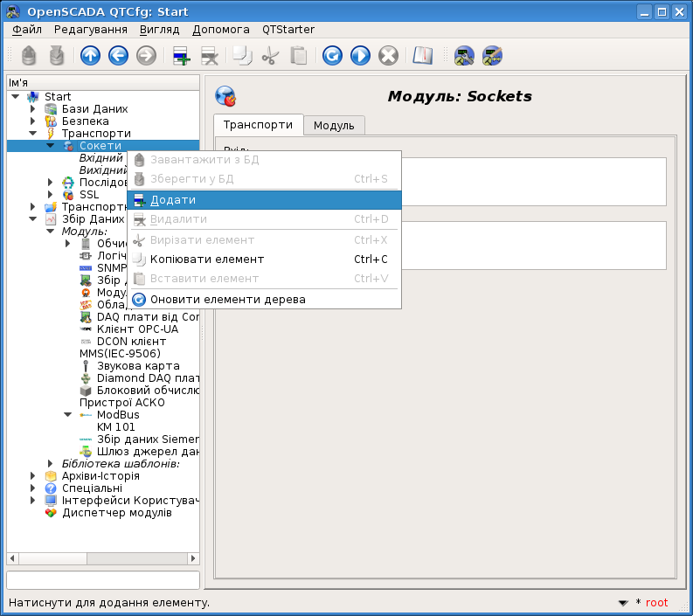Choose Додати in the context menu

[x=173, y=200]
